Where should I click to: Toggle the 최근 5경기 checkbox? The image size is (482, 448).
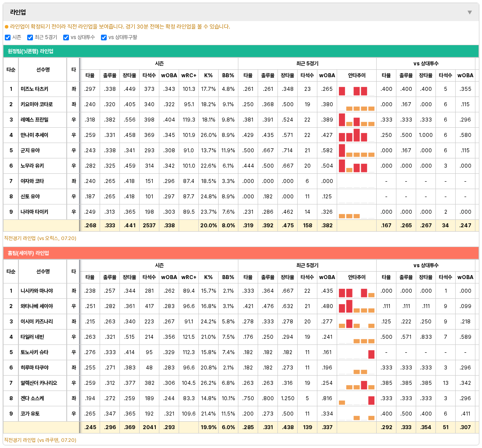(x=30, y=37)
